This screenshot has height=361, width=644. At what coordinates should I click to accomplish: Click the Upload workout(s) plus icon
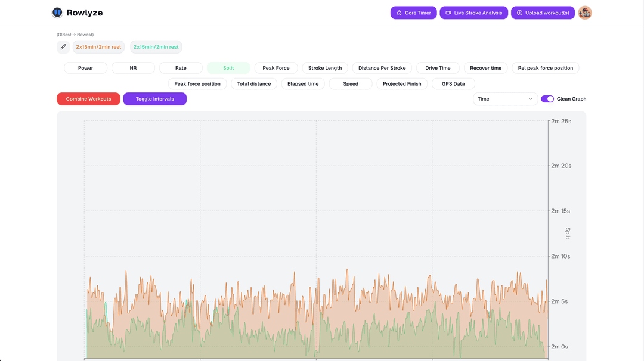point(519,13)
